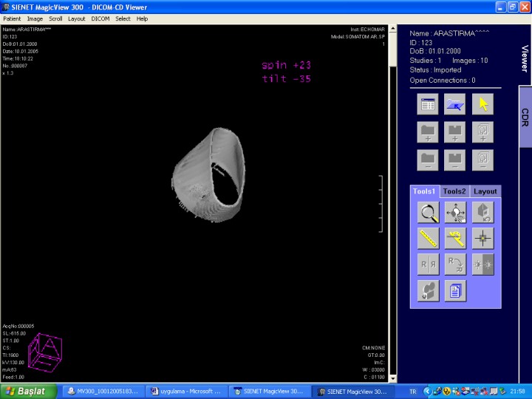Pick the ruler distance measurement tool
This screenshot has height=399, width=532.
pos(429,238)
